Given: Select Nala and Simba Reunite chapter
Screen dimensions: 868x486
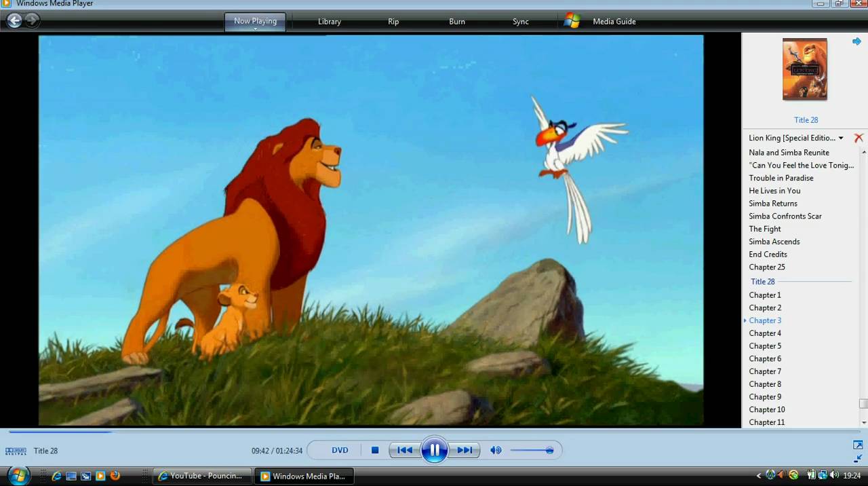Looking at the screenshot, I should pos(789,153).
